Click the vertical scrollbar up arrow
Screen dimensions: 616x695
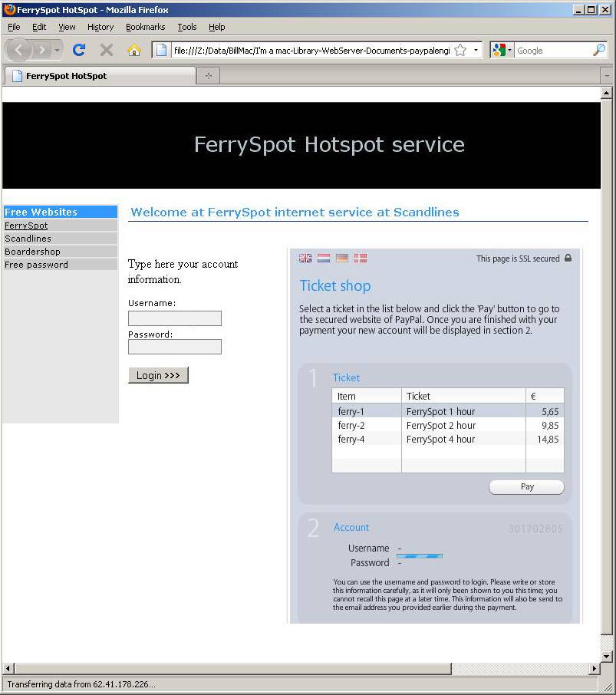(607, 93)
